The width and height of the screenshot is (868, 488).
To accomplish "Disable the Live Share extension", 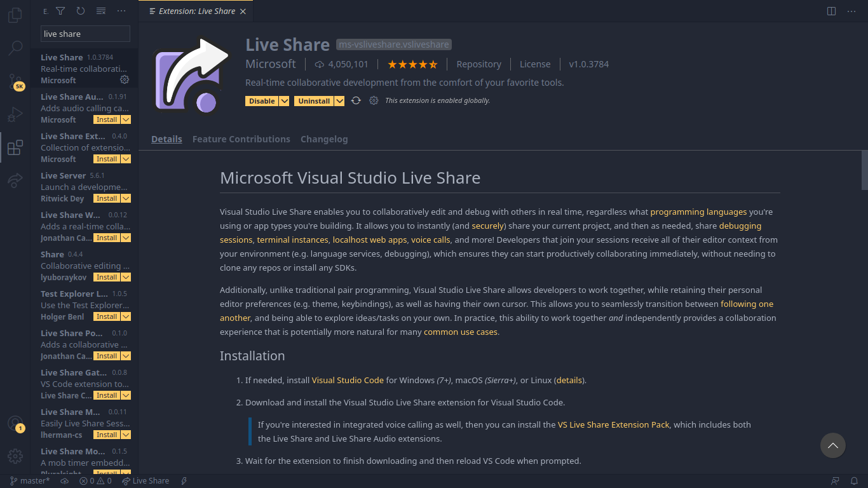I will 262,101.
